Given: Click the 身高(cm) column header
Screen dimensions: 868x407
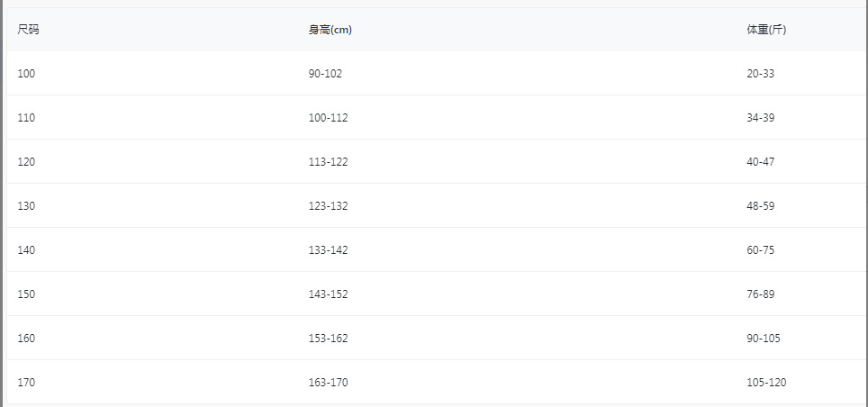Looking at the screenshot, I should coord(330,30).
